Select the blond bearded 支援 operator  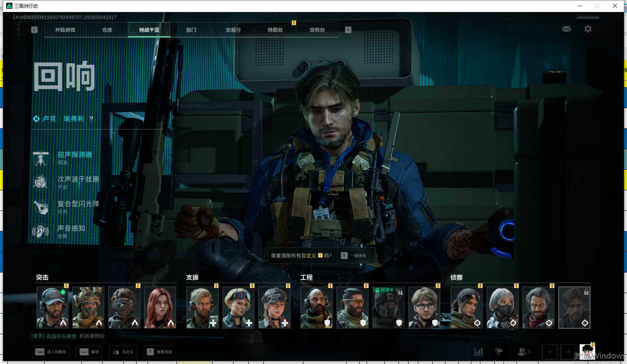[x=202, y=307]
